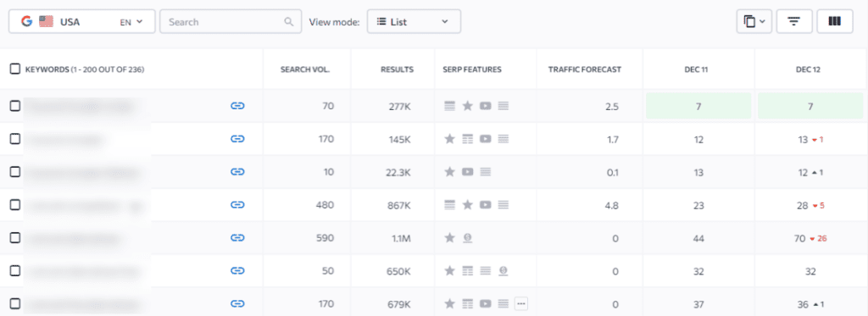The height and width of the screenshot is (316, 868).
Task: Click the green Dec 11 cell showing 7
Action: 698,106
